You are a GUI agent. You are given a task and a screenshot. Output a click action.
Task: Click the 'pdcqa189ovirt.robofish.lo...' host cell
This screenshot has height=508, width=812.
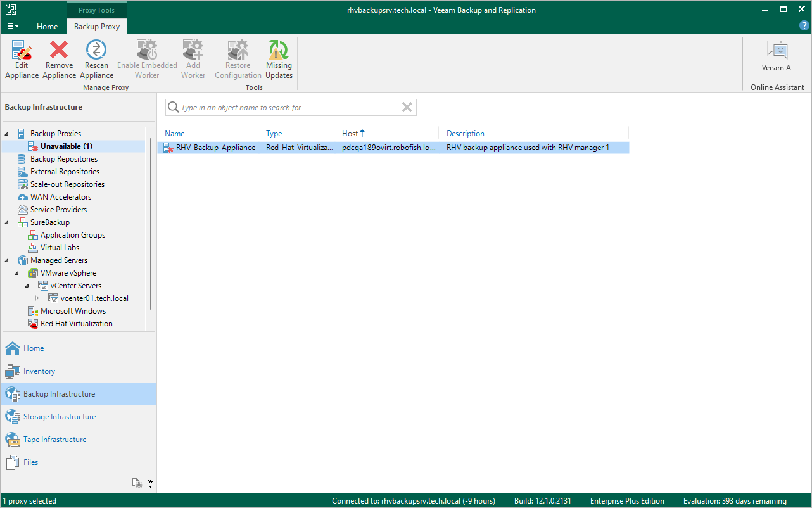click(389, 148)
